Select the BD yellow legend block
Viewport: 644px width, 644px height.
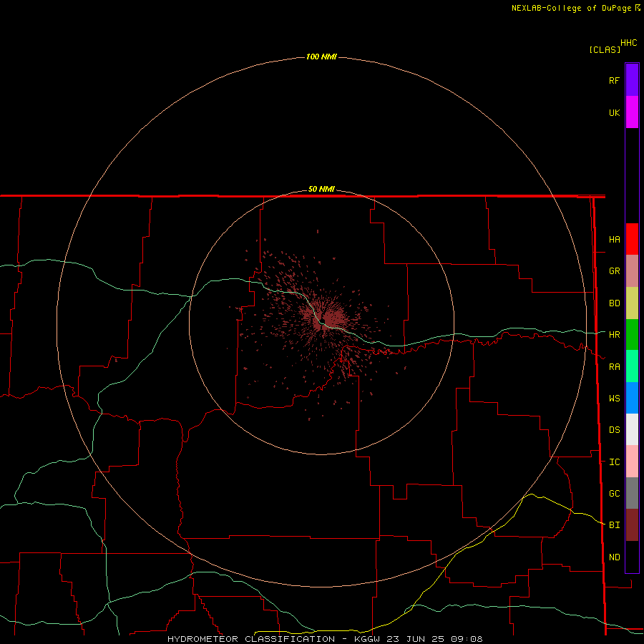tap(632, 303)
